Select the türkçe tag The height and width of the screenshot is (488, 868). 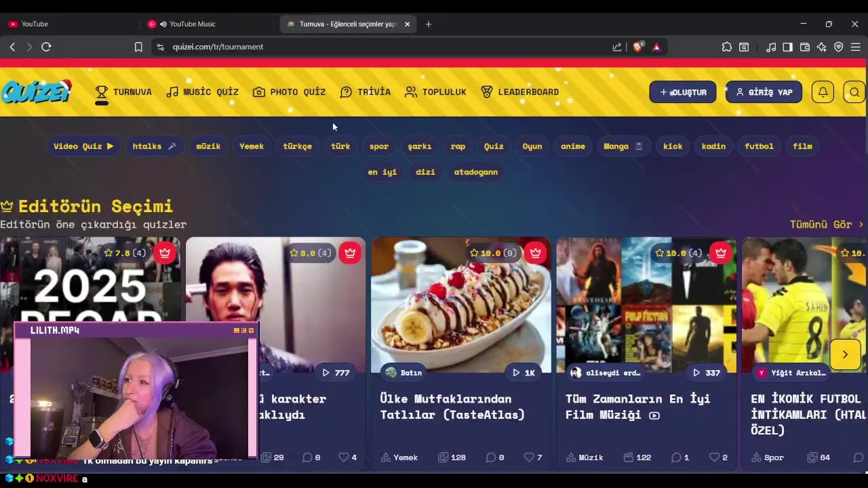(298, 146)
